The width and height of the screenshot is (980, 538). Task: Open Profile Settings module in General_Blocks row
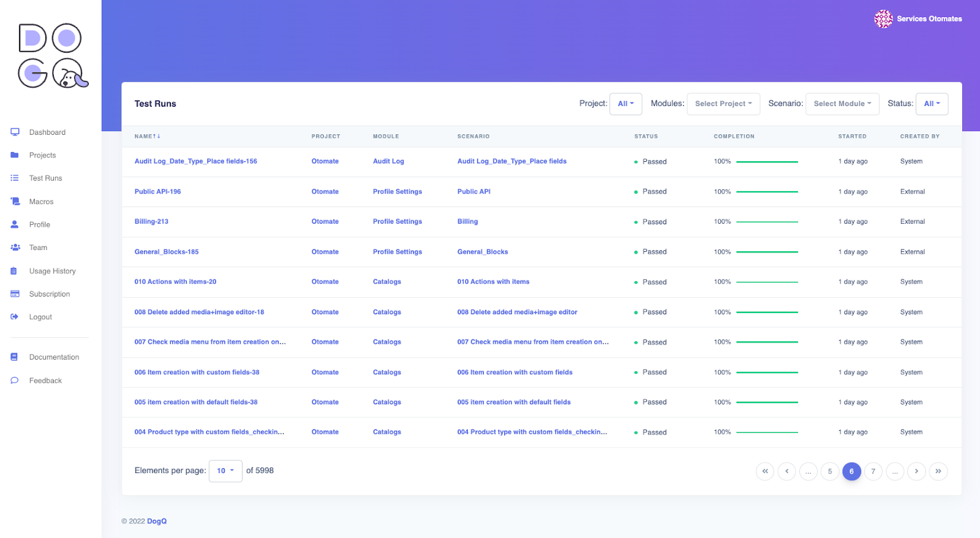(x=398, y=252)
